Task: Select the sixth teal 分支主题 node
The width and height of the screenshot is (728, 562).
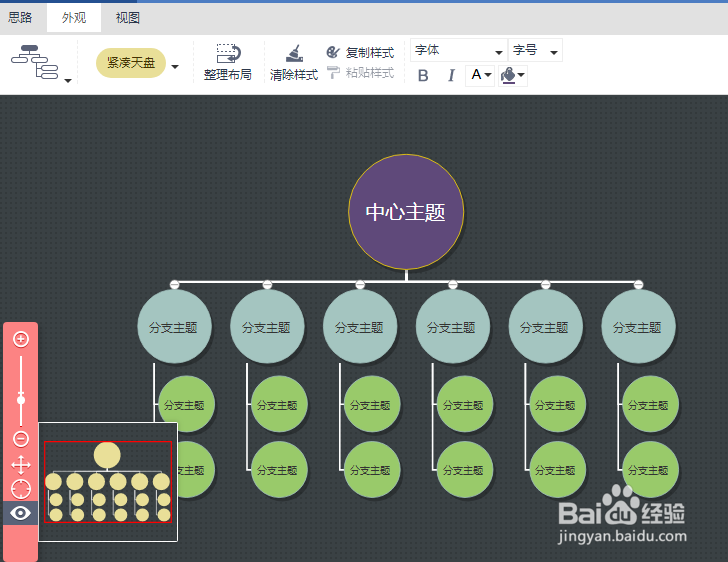Action: [639, 327]
